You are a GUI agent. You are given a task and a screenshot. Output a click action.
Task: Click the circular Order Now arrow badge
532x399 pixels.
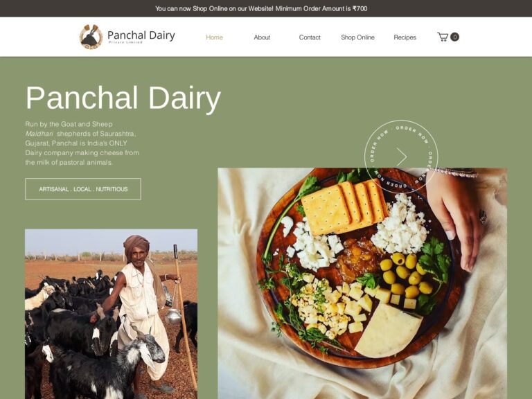coord(401,157)
